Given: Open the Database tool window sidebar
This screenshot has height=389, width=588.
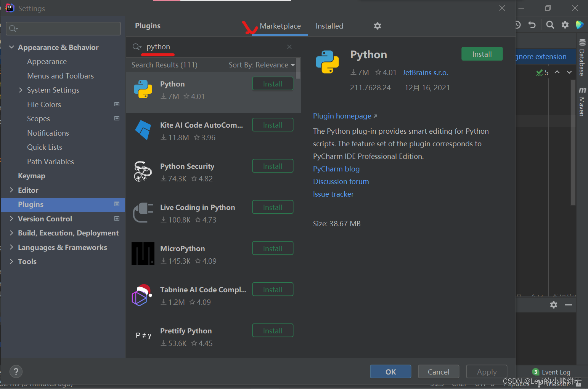Looking at the screenshot, I should click(582, 57).
